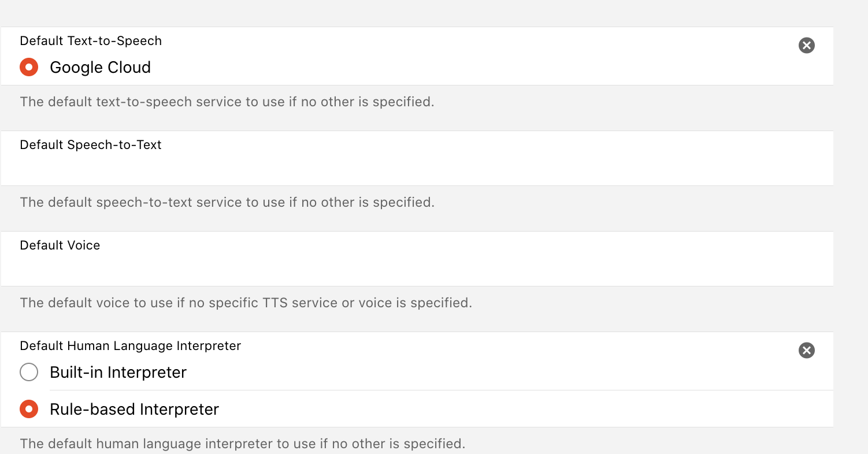Click the "Default Text-to-Speech" heading
The image size is (868, 454).
click(x=91, y=41)
